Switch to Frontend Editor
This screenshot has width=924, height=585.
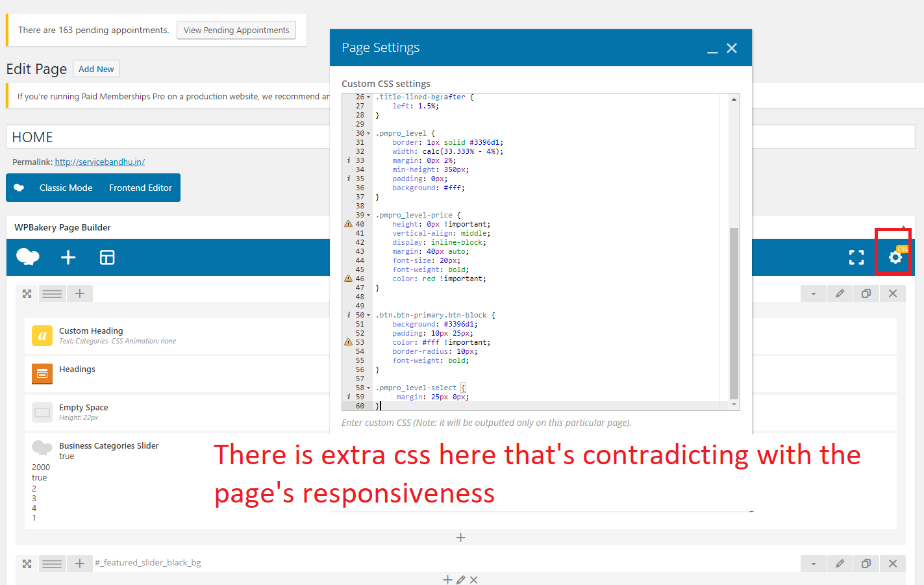(x=140, y=188)
